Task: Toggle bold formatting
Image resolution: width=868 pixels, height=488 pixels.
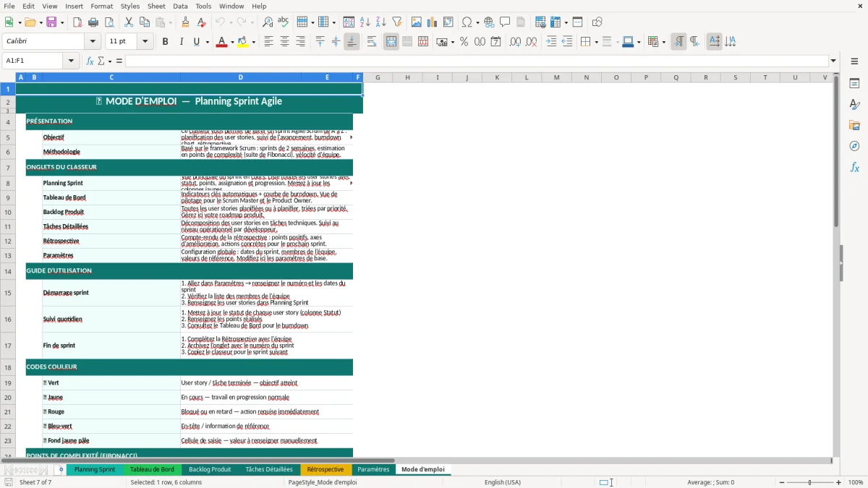Action: [x=165, y=42]
